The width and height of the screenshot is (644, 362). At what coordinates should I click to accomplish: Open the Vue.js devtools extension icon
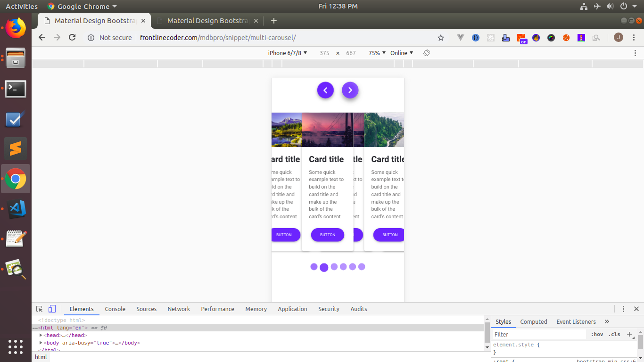coord(461,38)
